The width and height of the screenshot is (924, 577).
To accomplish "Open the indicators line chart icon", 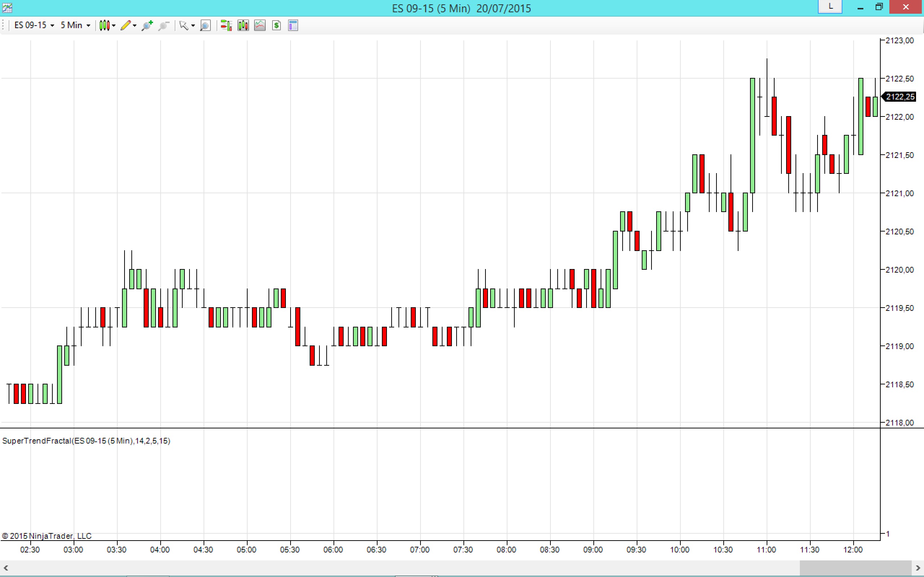I will pos(260,26).
